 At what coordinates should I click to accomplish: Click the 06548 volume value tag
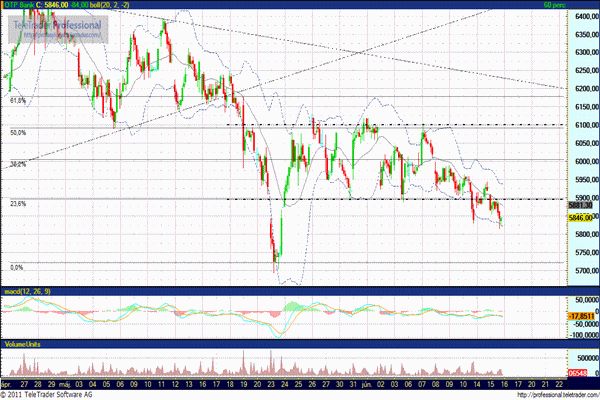[x=583, y=370]
